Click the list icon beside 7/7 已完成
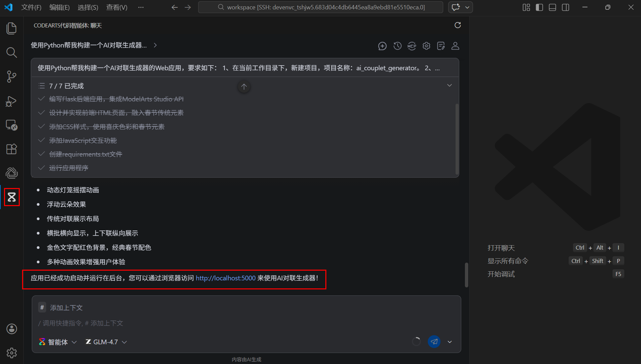 (x=42, y=86)
